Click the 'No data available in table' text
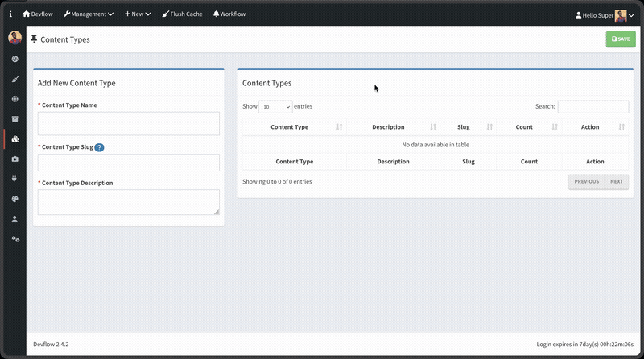The width and height of the screenshot is (644, 359). coord(436,145)
